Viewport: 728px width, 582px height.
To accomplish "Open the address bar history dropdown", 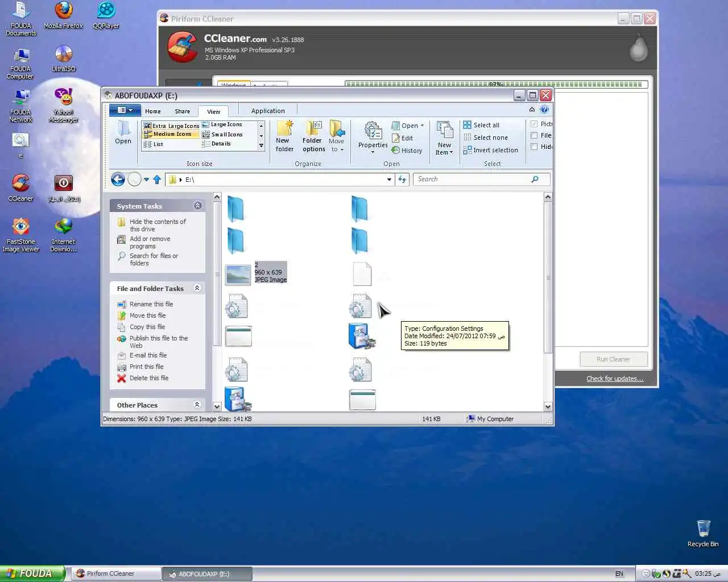I will tap(389, 180).
